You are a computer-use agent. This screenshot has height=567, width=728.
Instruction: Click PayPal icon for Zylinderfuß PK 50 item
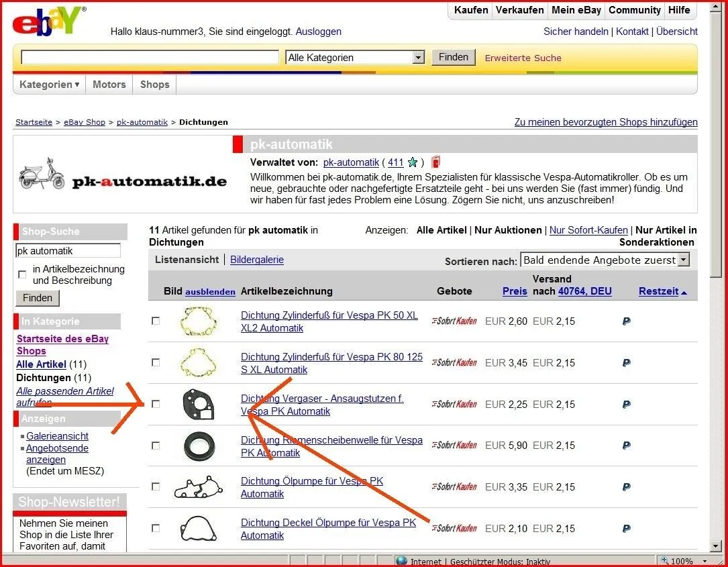tap(626, 321)
